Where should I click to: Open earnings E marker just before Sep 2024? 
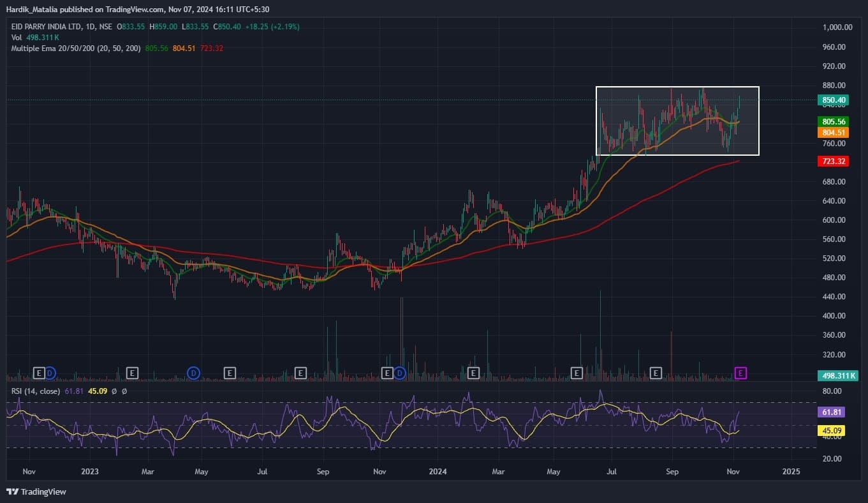point(655,373)
